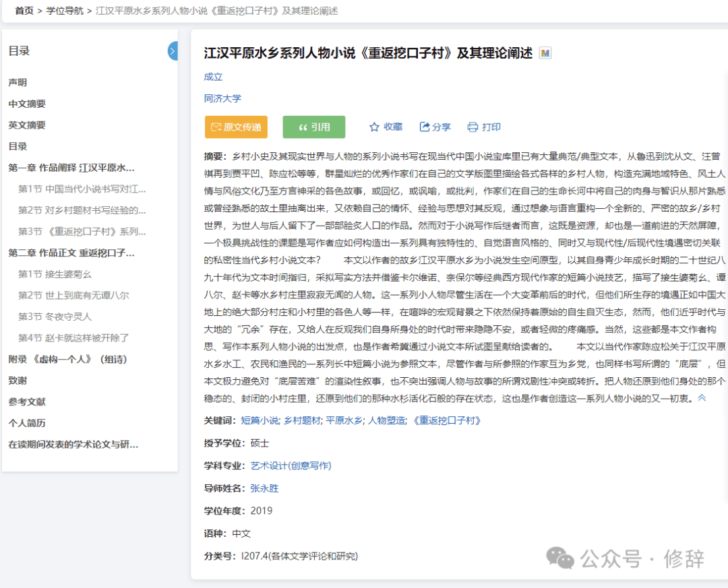This screenshot has height=588, width=728.
Task: Open 中文摘要 from the sidebar menu
Action: coord(28,103)
